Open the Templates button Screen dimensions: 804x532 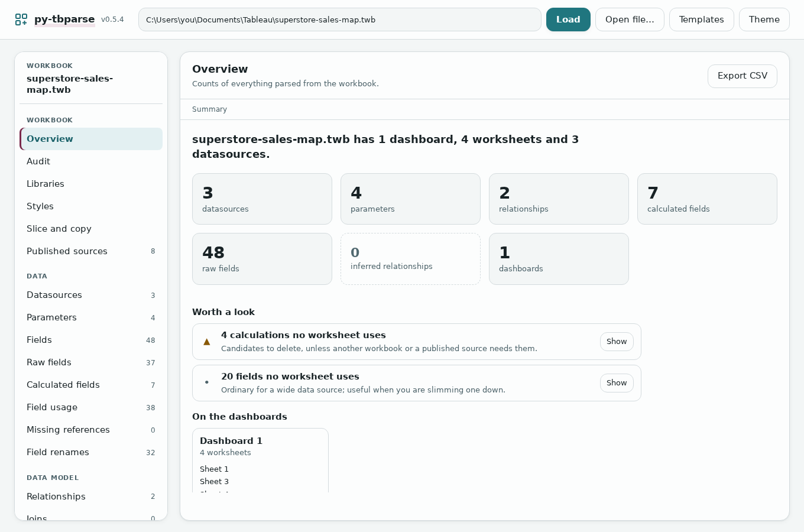(x=701, y=20)
